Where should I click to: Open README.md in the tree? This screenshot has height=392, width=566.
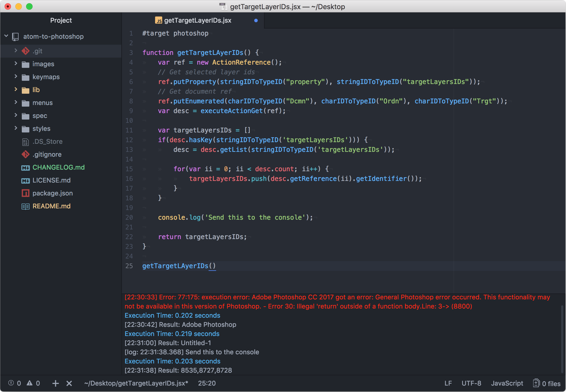tap(51, 206)
